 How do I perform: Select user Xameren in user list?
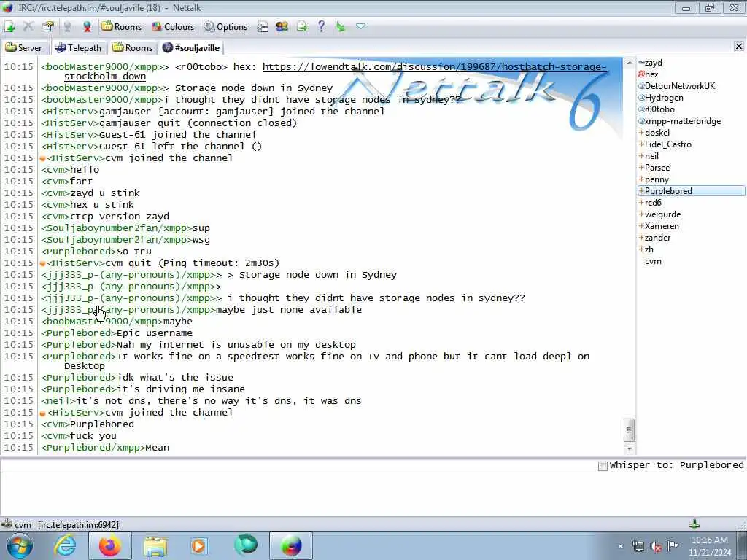661,226
